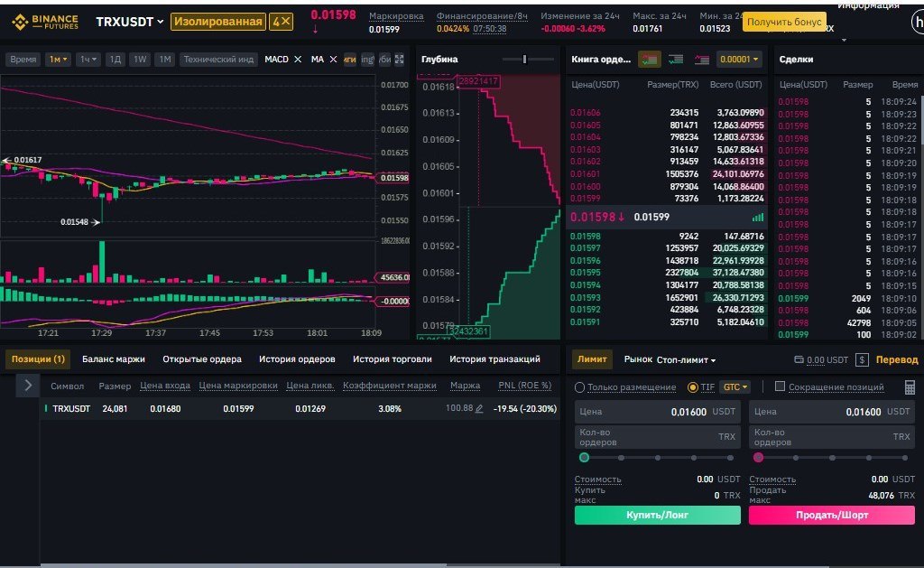
Task: Click the PNL (ROE %) column header
Action: [x=525, y=386]
